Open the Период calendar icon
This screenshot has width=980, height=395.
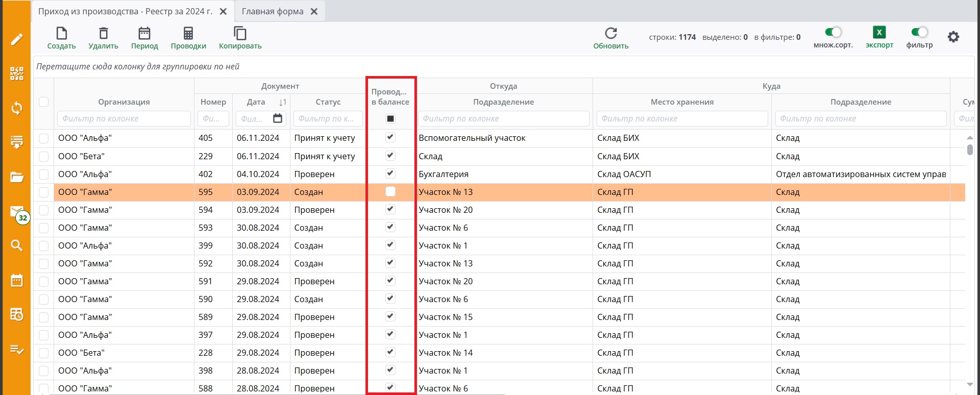(x=144, y=34)
